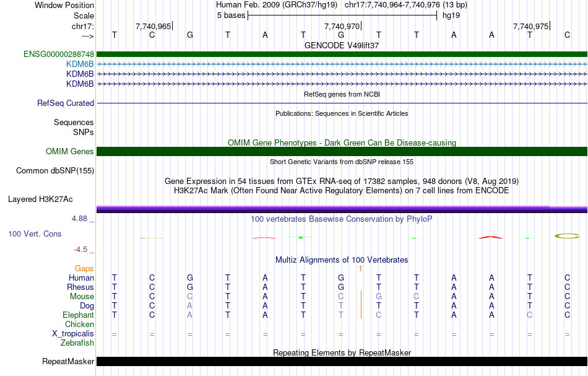Click the hg19 assembly label beside scale
Screen dimensions: 588x376
pyautogui.click(x=451, y=15)
